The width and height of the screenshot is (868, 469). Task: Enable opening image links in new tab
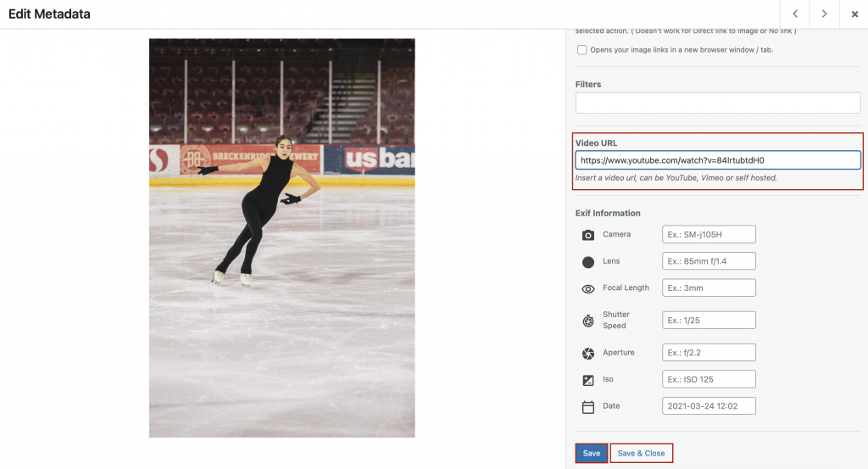[x=581, y=50]
